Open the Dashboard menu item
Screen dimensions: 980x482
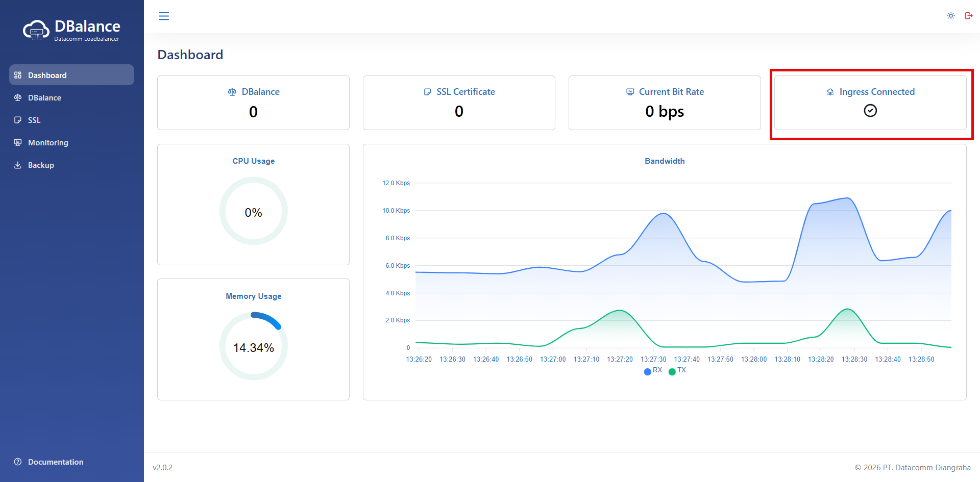47,75
